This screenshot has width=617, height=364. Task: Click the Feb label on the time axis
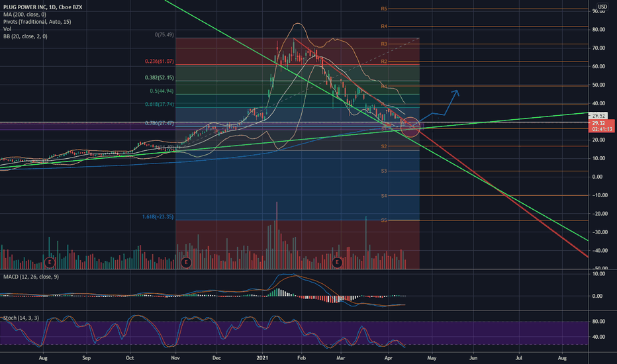pyautogui.click(x=301, y=357)
